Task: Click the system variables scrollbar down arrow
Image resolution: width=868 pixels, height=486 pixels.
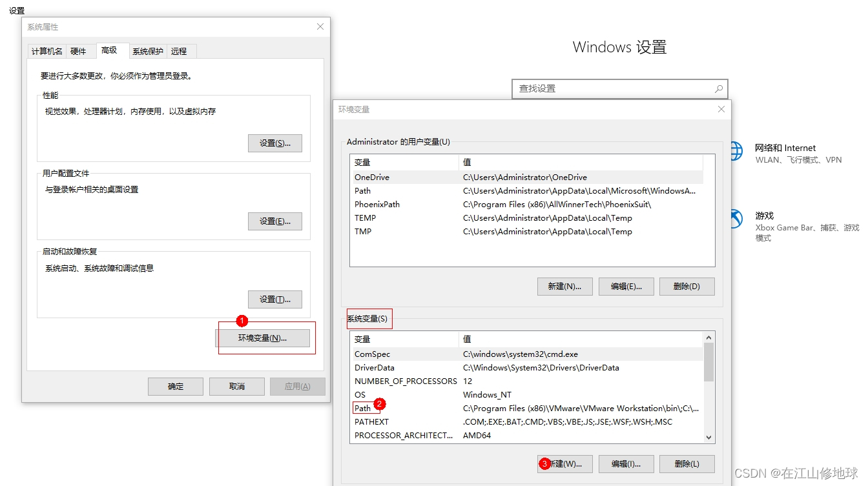Action: point(708,438)
